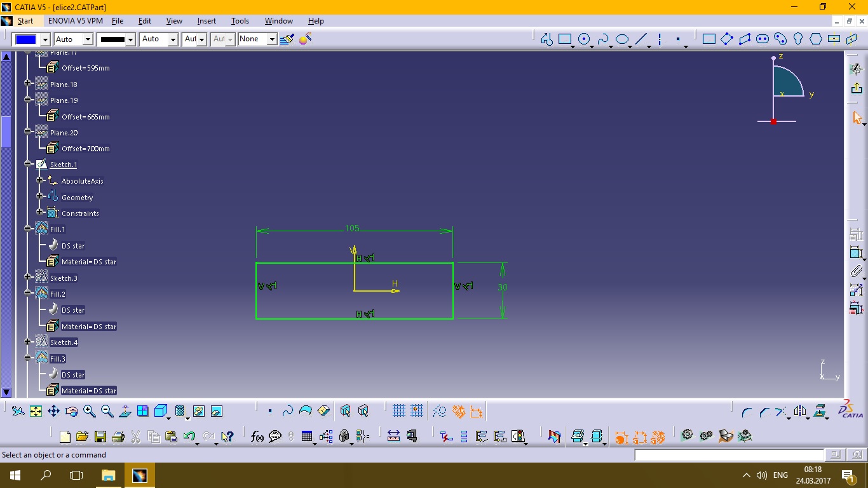Toggle Dimensional Constraints mode

coord(477,411)
